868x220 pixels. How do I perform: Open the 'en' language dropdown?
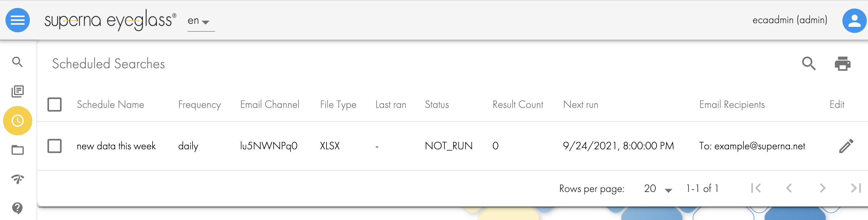tap(199, 21)
